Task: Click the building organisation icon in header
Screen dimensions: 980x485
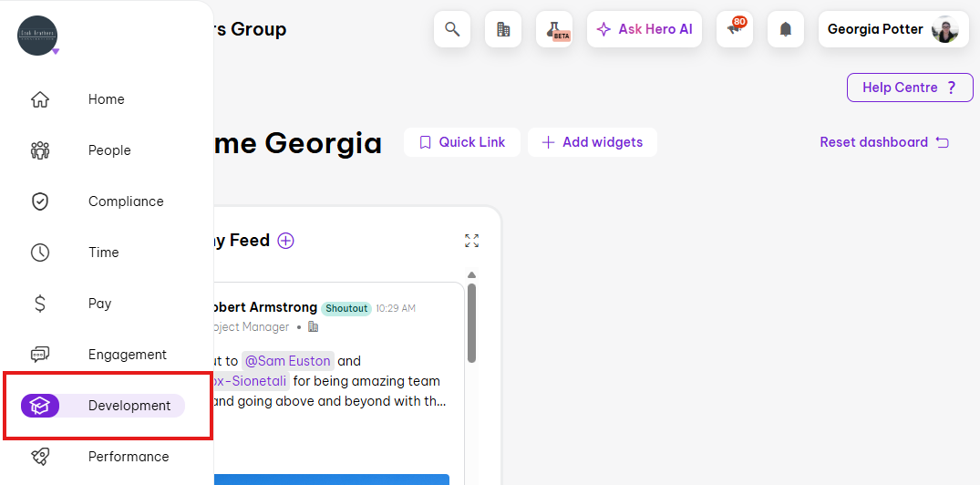Action: (x=503, y=29)
